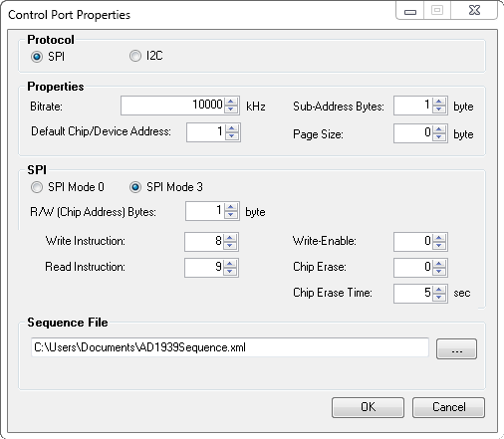Viewport: 504px width, 439px height.
Task: Increase Chip Erase Time seconds
Action: [x=439, y=290]
